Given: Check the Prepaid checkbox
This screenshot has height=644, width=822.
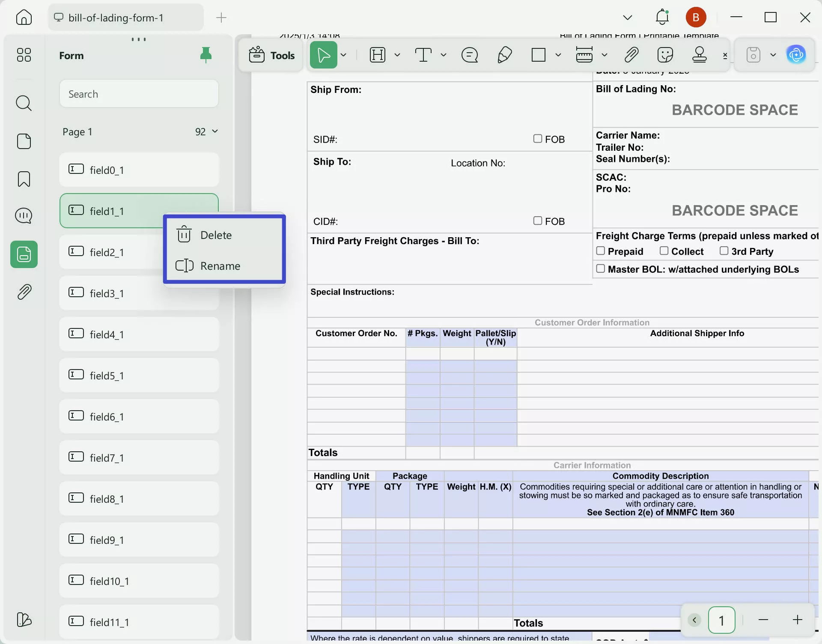Looking at the screenshot, I should (601, 251).
